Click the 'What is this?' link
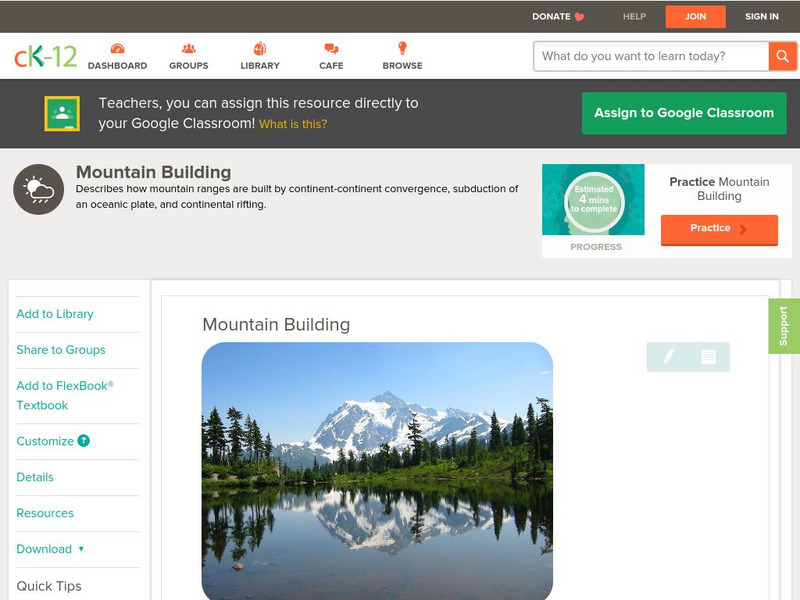The image size is (800, 600). [x=293, y=124]
